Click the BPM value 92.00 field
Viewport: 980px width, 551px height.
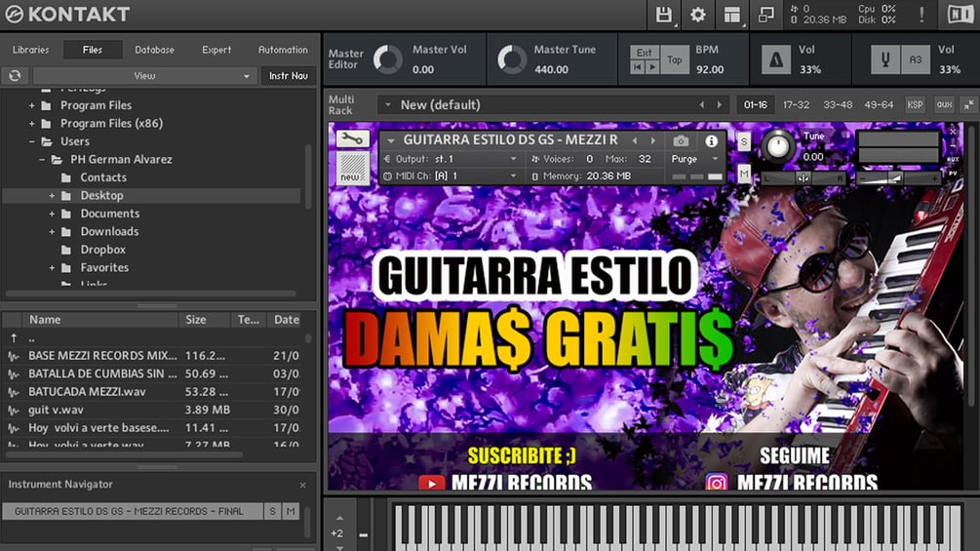coord(710,69)
